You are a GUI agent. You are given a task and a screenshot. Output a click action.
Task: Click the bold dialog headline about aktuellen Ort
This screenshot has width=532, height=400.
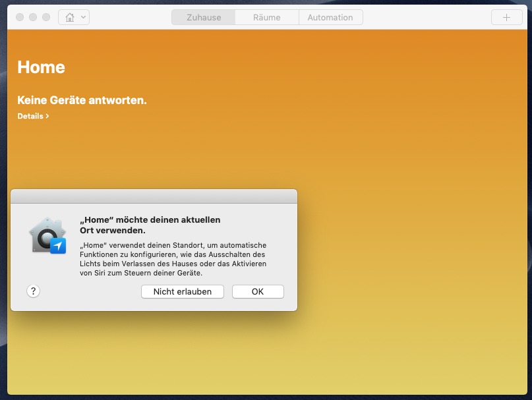[x=150, y=225]
